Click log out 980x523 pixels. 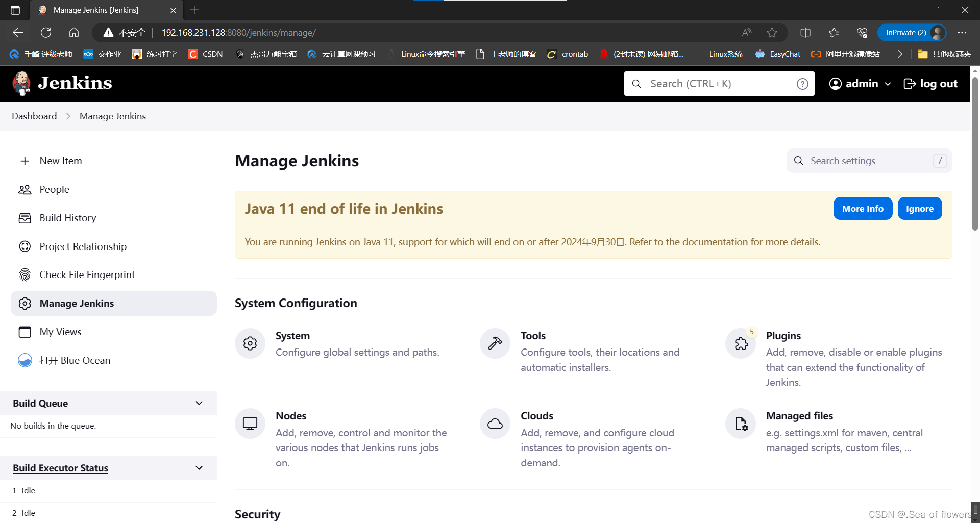coord(930,84)
